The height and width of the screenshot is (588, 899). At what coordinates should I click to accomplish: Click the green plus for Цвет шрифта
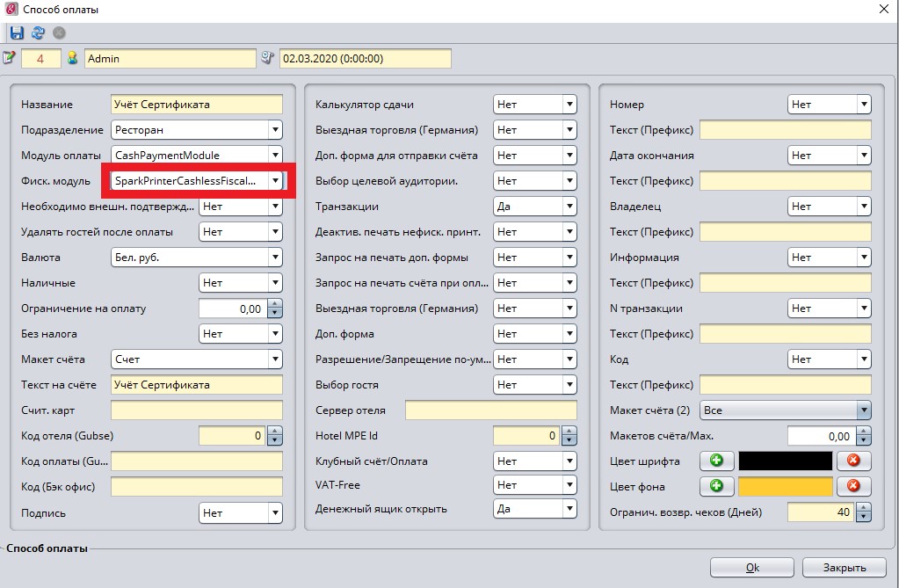tap(716, 461)
